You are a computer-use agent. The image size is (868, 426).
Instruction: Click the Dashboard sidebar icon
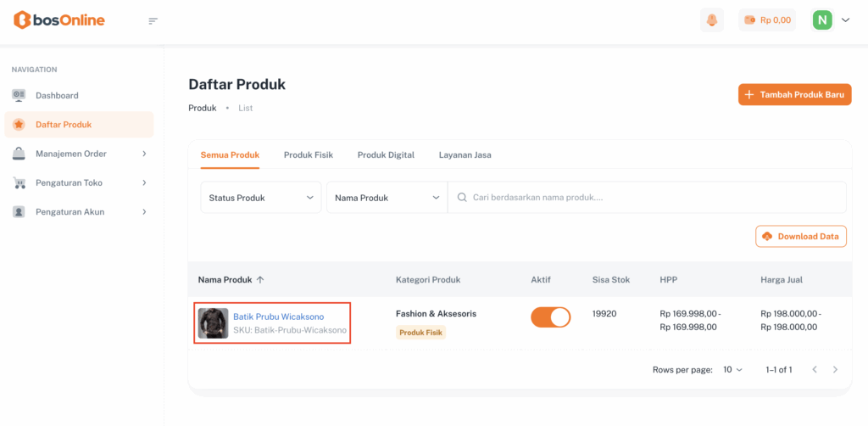(x=19, y=95)
